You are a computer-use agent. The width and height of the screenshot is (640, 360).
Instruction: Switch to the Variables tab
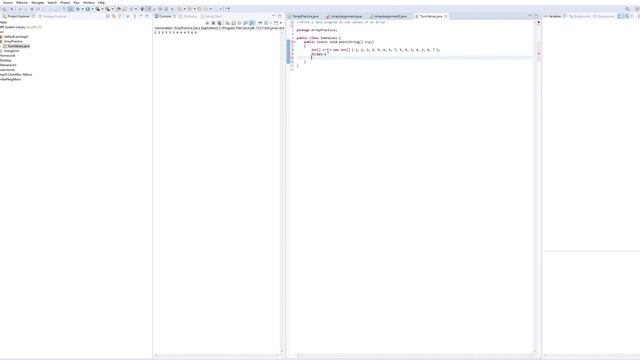pos(554,16)
